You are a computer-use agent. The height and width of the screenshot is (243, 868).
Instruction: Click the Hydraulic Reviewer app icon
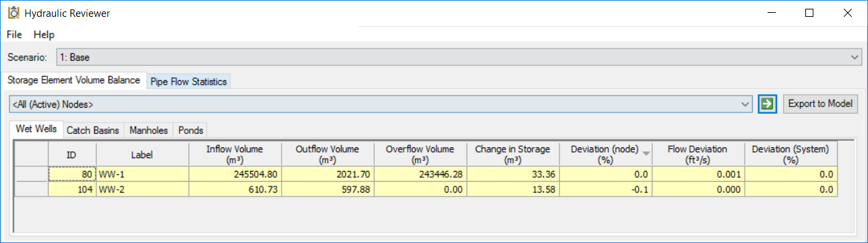click(x=12, y=13)
